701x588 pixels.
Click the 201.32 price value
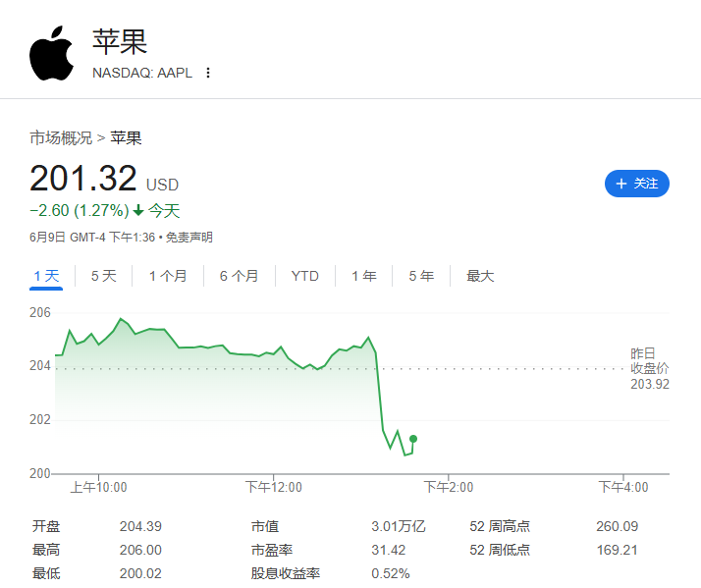coord(83,178)
